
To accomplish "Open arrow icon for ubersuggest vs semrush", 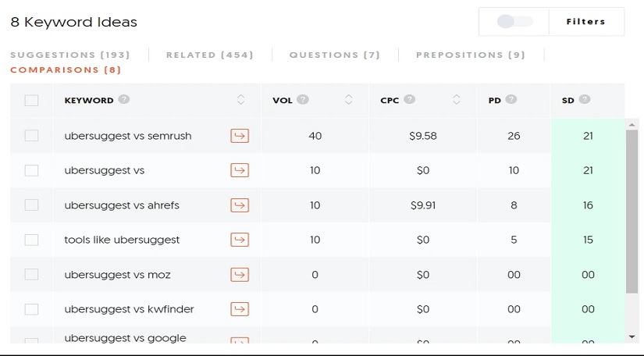I will pyautogui.click(x=240, y=136).
